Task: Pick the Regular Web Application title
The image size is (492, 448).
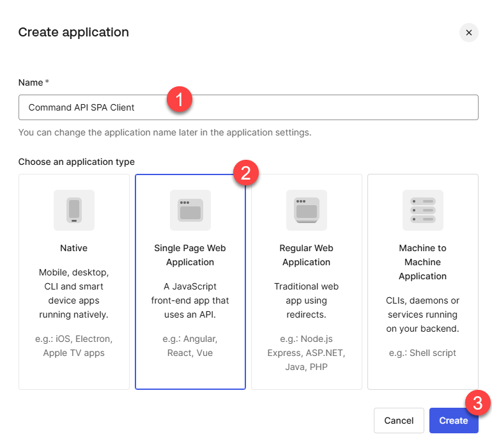Action: point(306,255)
